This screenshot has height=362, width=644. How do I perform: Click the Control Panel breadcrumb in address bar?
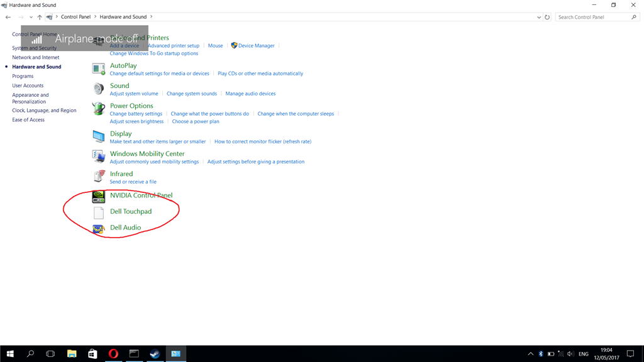pyautogui.click(x=75, y=17)
